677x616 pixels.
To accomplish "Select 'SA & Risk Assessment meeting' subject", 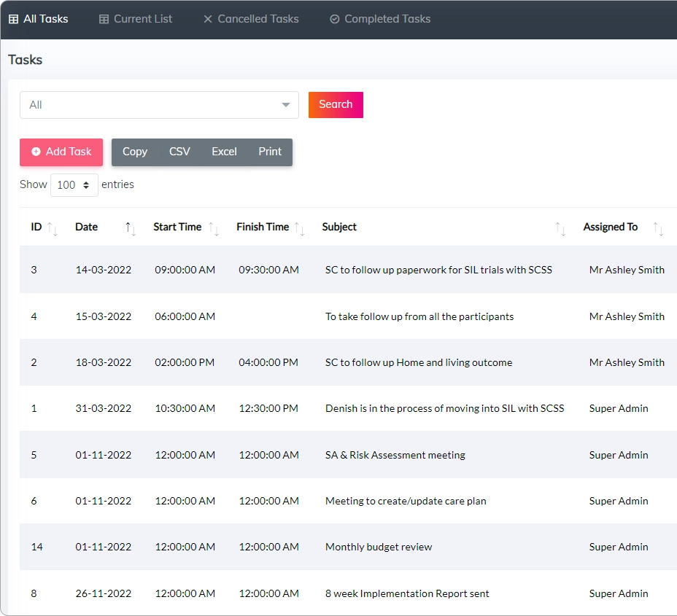I will 395,455.
